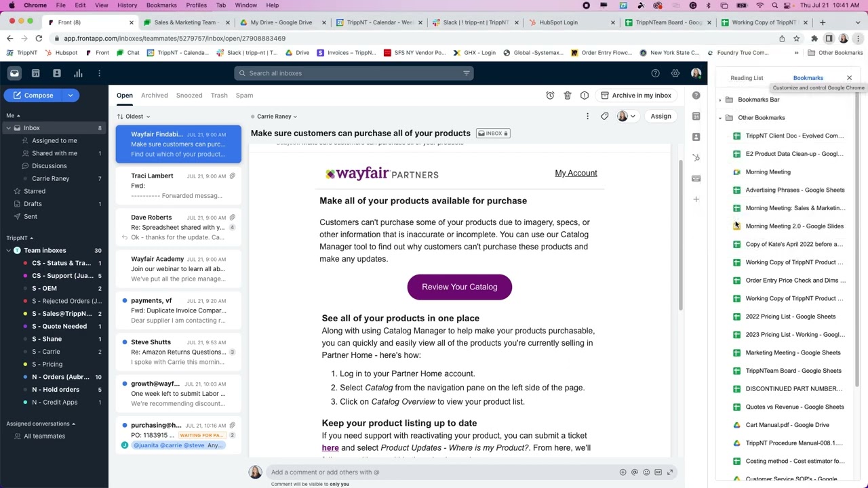
Task: Open the HubSpot plugin icon in right sidebar
Action: [696, 158]
